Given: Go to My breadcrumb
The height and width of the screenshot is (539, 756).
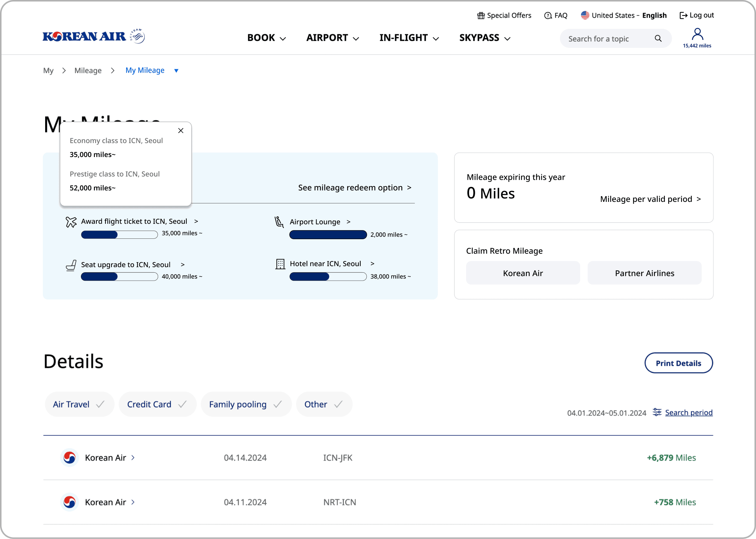Looking at the screenshot, I should click(x=48, y=70).
